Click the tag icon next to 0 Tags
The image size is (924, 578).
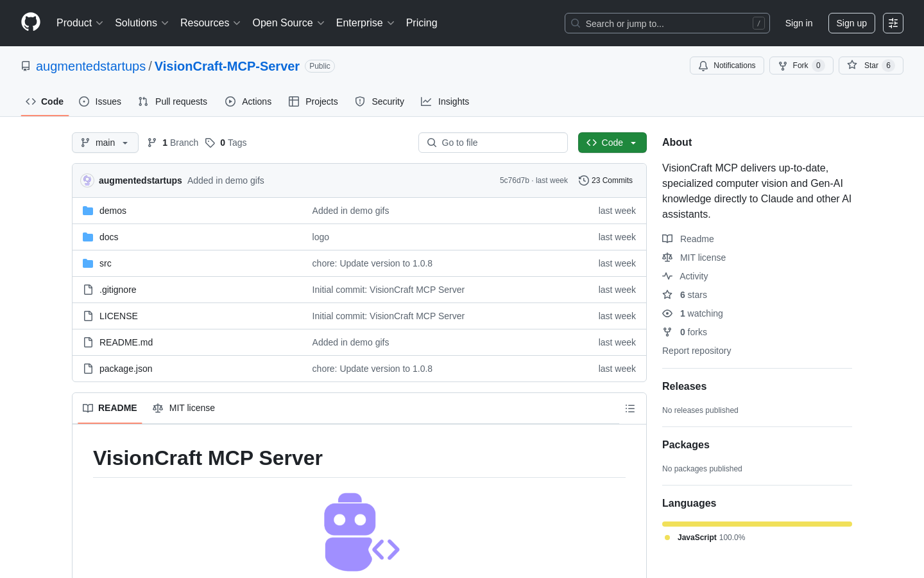pyautogui.click(x=210, y=143)
